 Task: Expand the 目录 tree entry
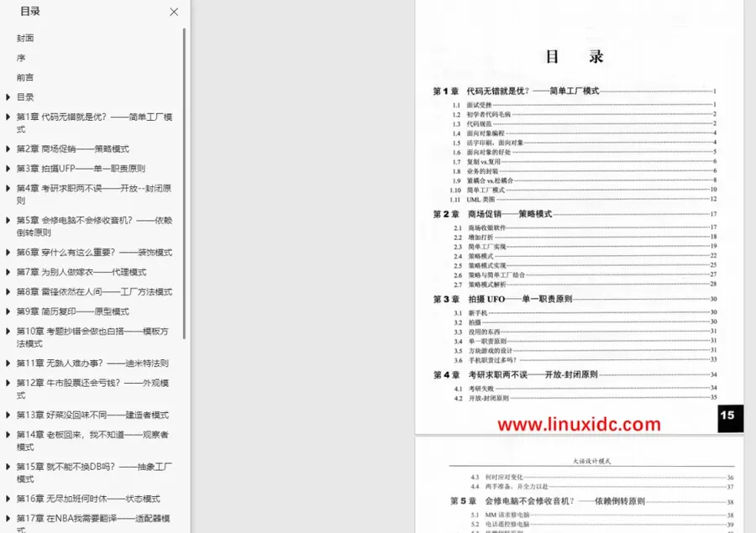coord(8,97)
